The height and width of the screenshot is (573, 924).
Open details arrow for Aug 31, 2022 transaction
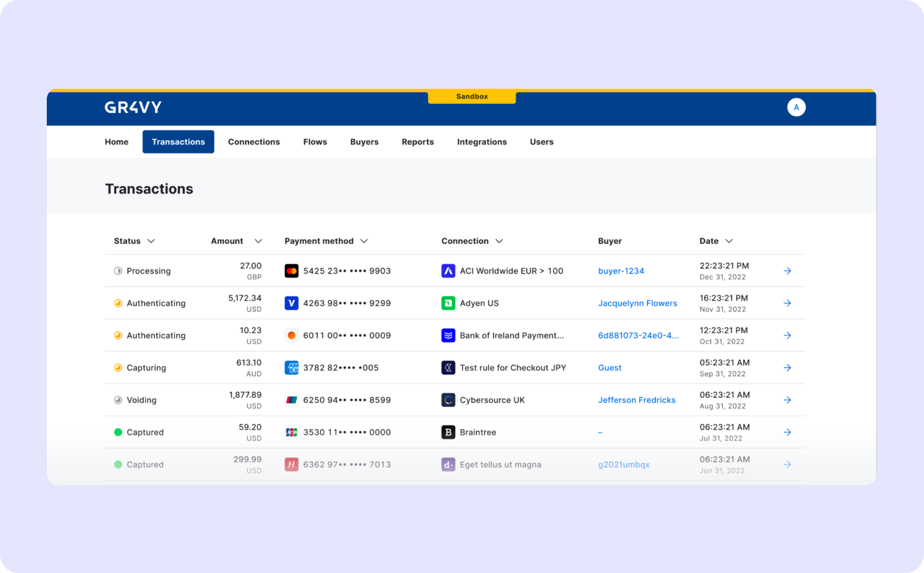click(x=787, y=400)
